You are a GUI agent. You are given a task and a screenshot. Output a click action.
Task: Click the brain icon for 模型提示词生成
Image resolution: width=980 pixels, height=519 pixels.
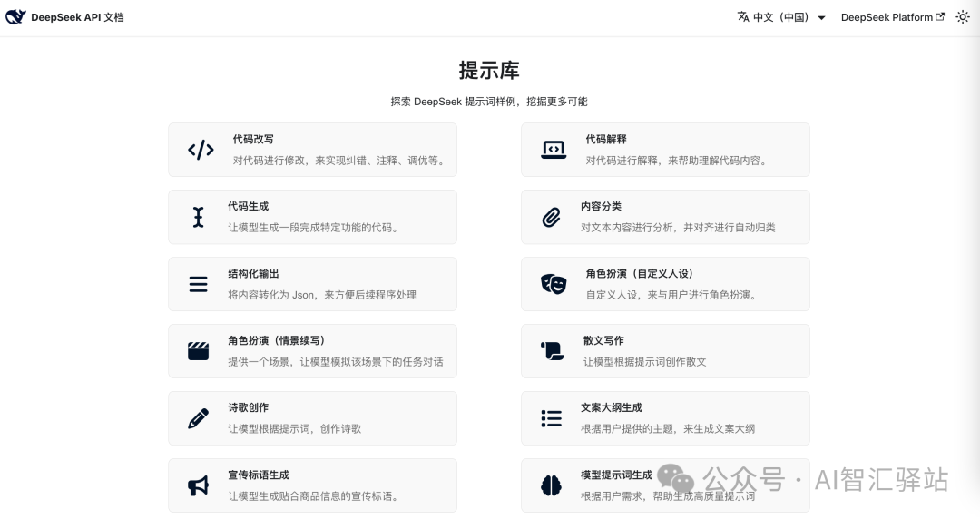551,485
